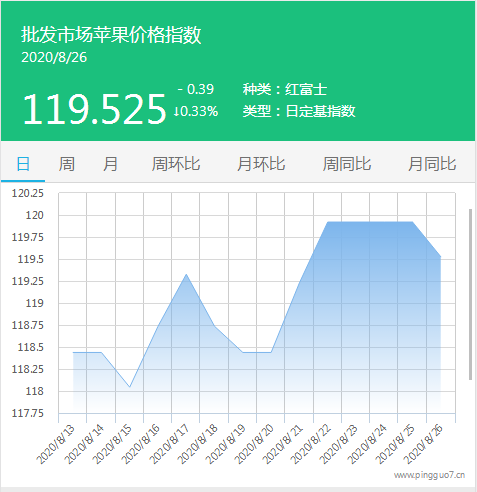
Task: Click the vertical scrollbar beside the chart
Action: (x=470, y=294)
